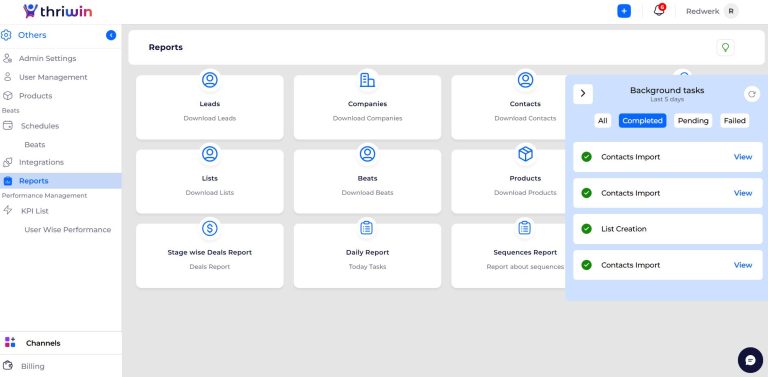Open Admin Settings in sidebar
Image resolution: width=768 pixels, height=377 pixels.
tap(48, 58)
